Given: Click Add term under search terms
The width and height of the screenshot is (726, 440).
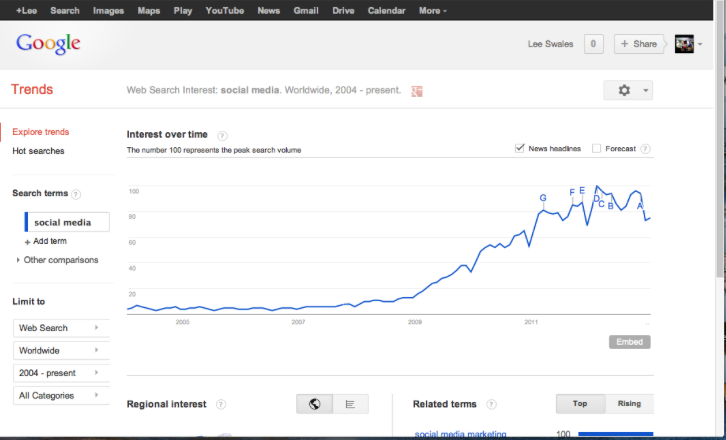Looking at the screenshot, I should pos(49,241).
